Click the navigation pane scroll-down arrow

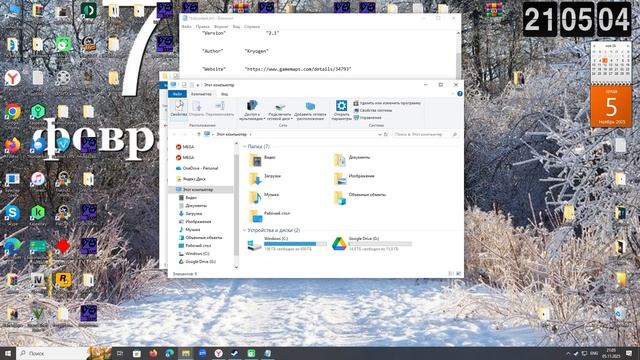(x=236, y=267)
